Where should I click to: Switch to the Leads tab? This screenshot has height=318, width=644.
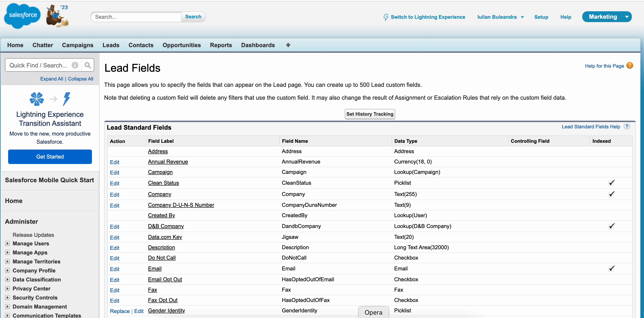pyautogui.click(x=111, y=45)
